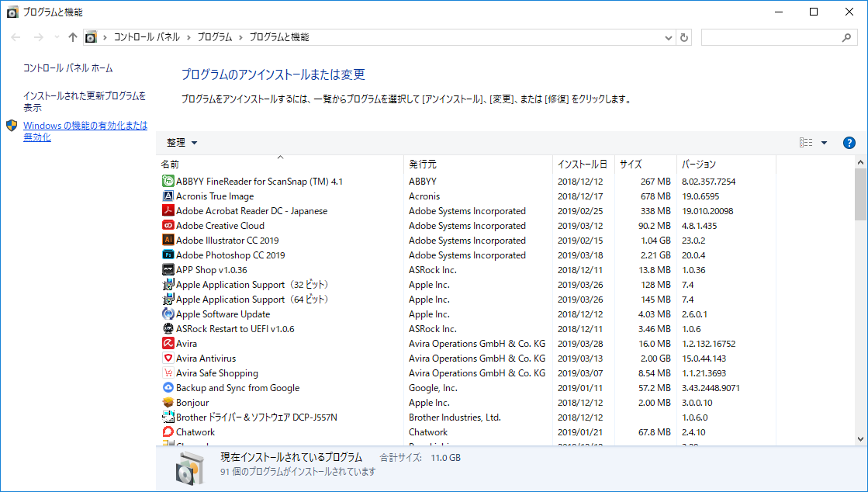Screen dimensions: 868x492
Task: Click the Acronis True Image icon
Action: 168,196
